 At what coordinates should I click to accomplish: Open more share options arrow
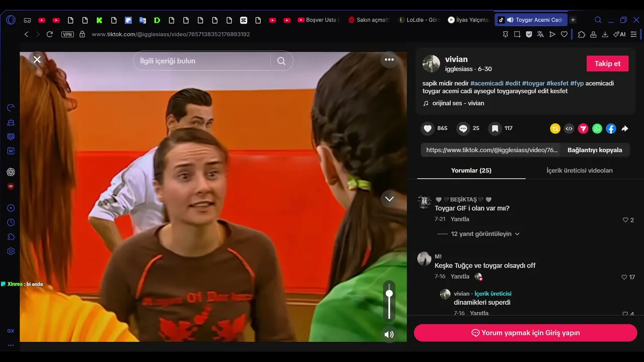625,129
